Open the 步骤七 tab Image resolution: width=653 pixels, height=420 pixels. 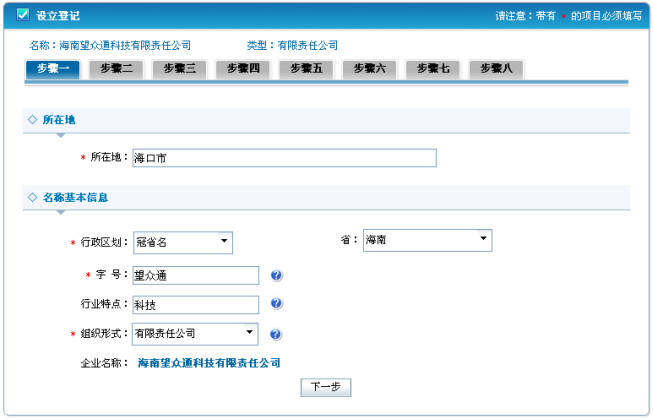pos(433,69)
